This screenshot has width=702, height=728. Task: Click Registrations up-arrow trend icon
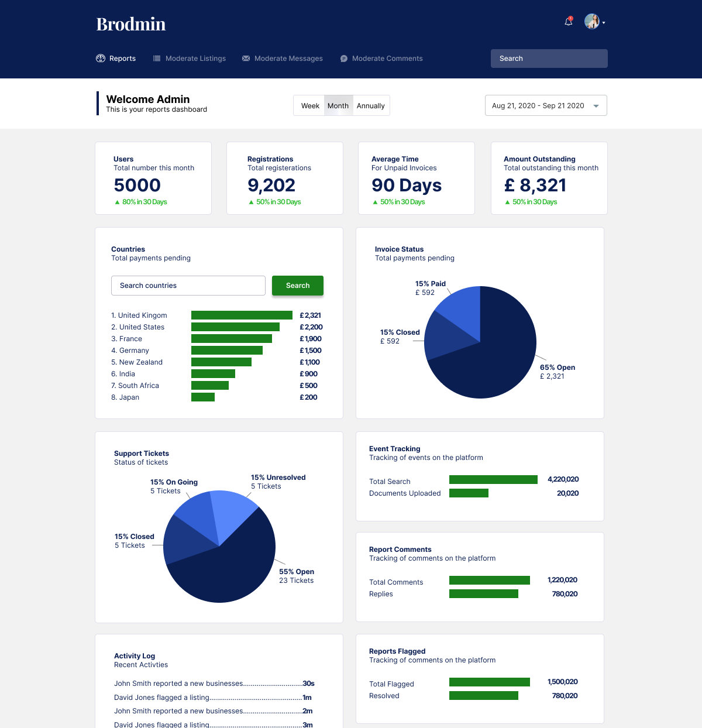251,202
